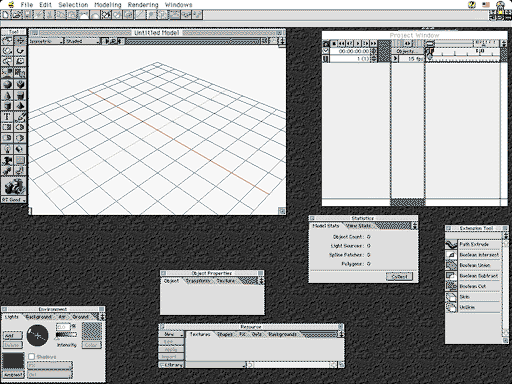This screenshot has height=384, width=512.
Task: Click the Help icon in menu bar
Action: pyautogui.click(x=472, y=5)
